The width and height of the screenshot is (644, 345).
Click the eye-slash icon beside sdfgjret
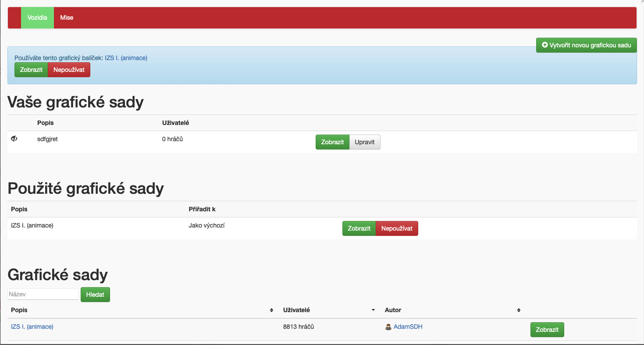point(14,139)
